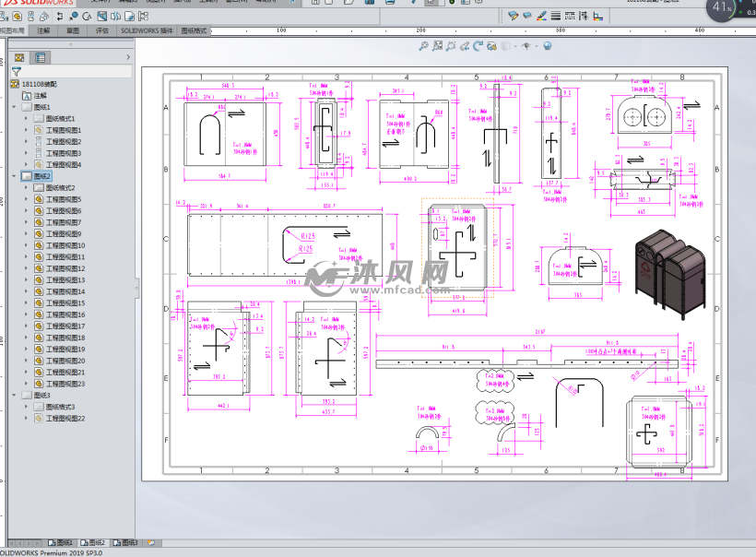756x557 pixels.
Task: Switch to the PropertyManager tab icon
Action: tap(41, 57)
